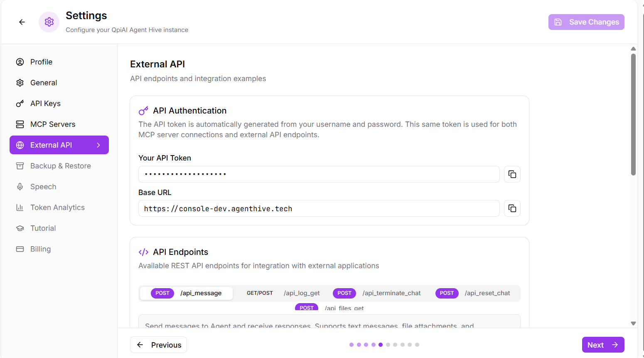Click the Base URL input field

coord(319,208)
